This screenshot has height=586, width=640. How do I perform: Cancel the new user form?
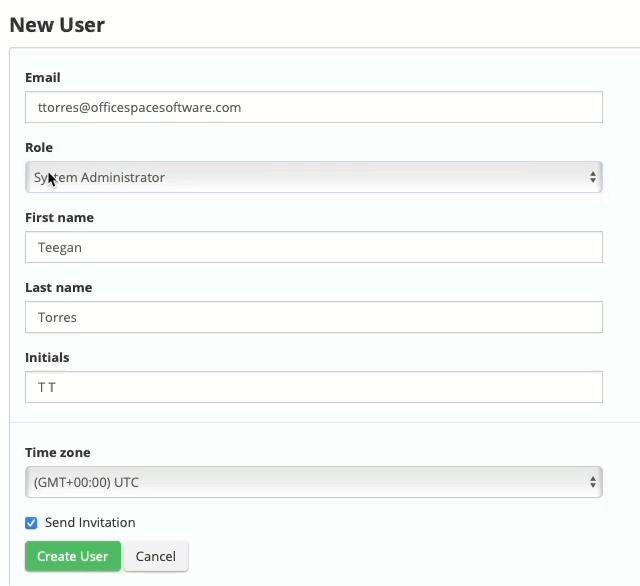[155, 556]
